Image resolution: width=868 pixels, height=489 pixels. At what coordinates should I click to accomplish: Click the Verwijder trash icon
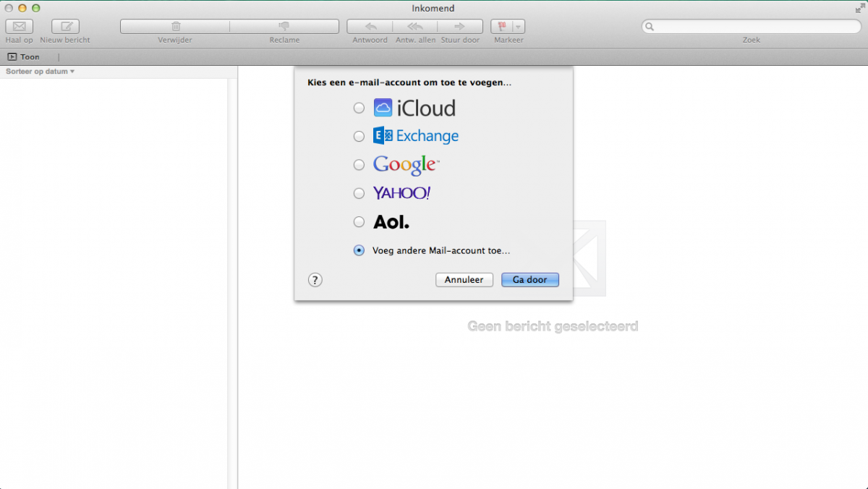coord(175,27)
